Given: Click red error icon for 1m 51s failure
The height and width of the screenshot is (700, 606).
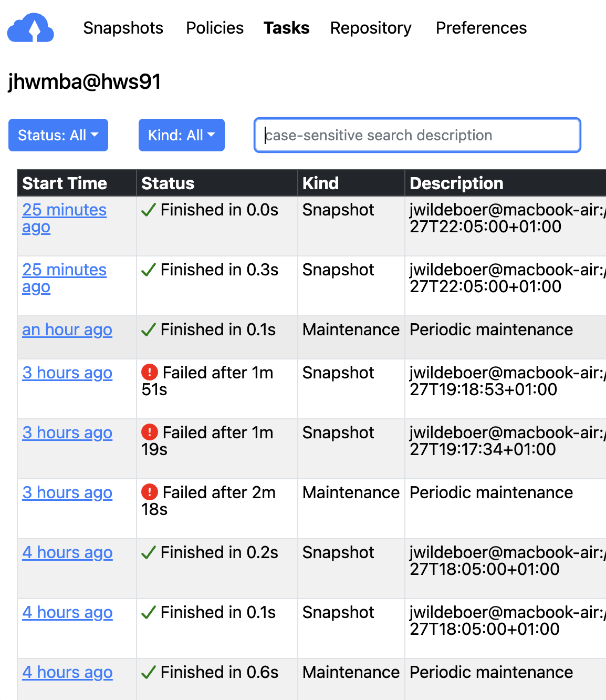Looking at the screenshot, I should tap(150, 373).
